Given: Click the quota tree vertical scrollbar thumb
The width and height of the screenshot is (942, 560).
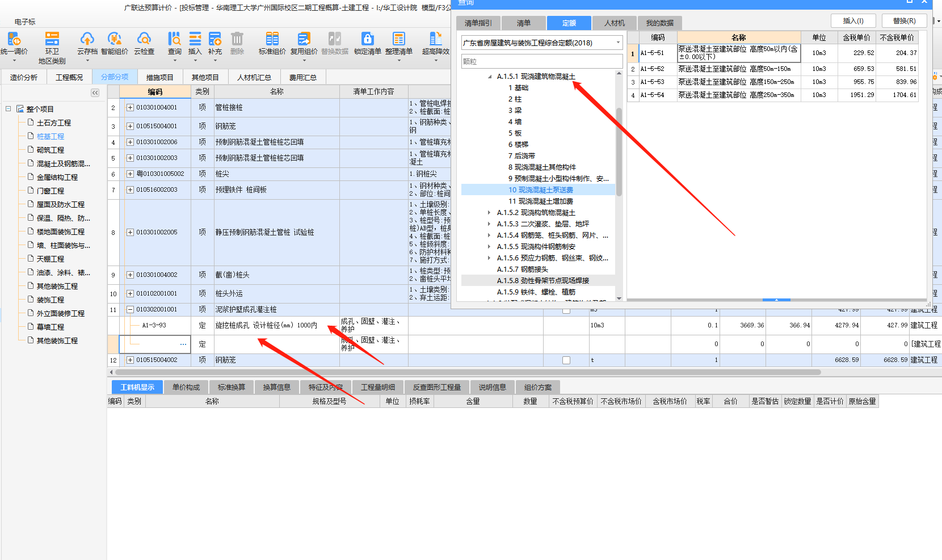Looking at the screenshot, I should [619, 152].
